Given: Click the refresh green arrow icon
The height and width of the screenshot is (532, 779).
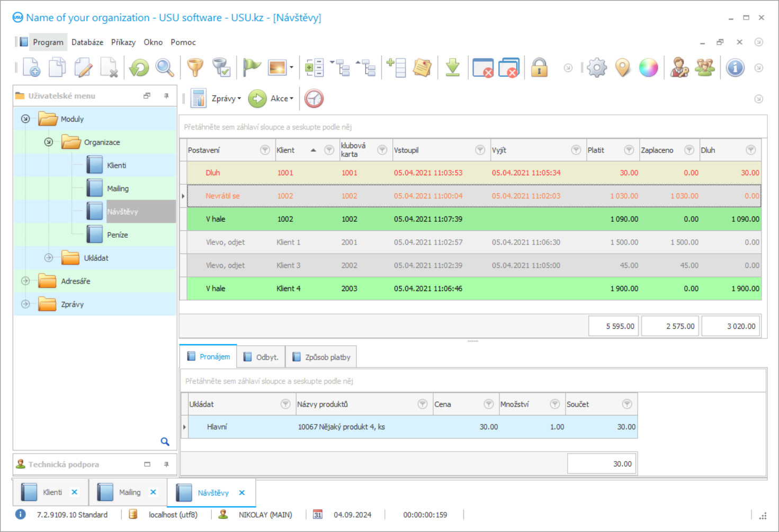Looking at the screenshot, I should pos(139,68).
